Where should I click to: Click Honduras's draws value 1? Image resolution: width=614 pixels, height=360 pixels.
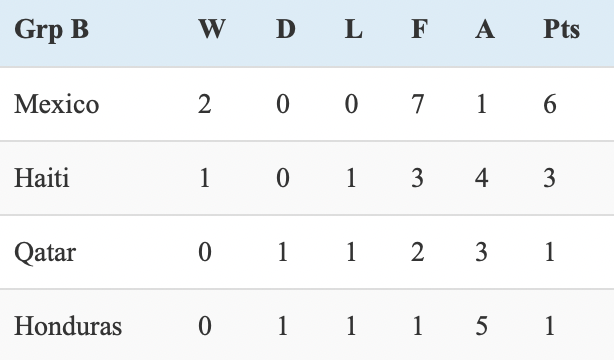point(283,326)
